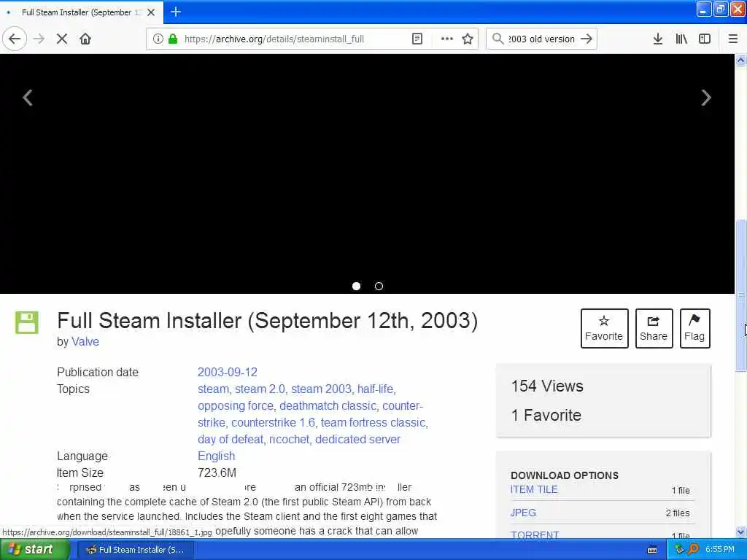Bookmark this page with the star
747x560 pixels.
pyautogui.click(x=468, y=39)
